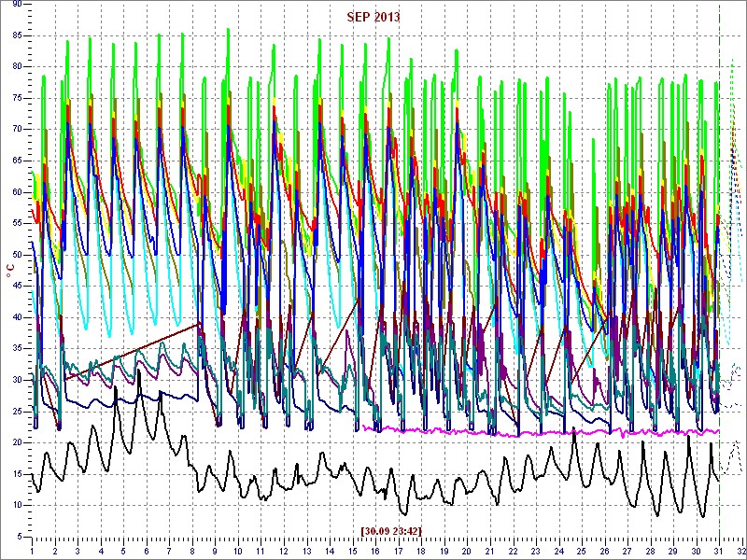Select the timestamp label [30.09 23:42]
This screenshot has width=747, height=560.
coord(391,531)
